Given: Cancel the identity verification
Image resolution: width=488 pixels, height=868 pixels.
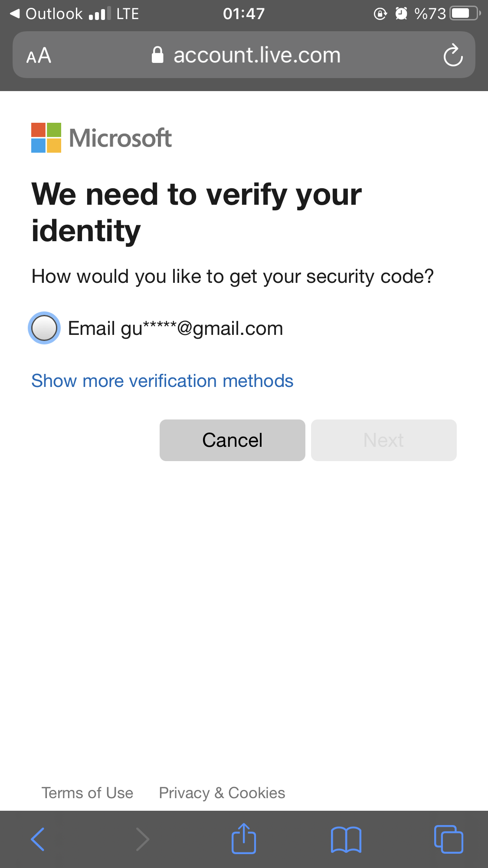Looking at the screenshot, I should (x=233, y=440).
